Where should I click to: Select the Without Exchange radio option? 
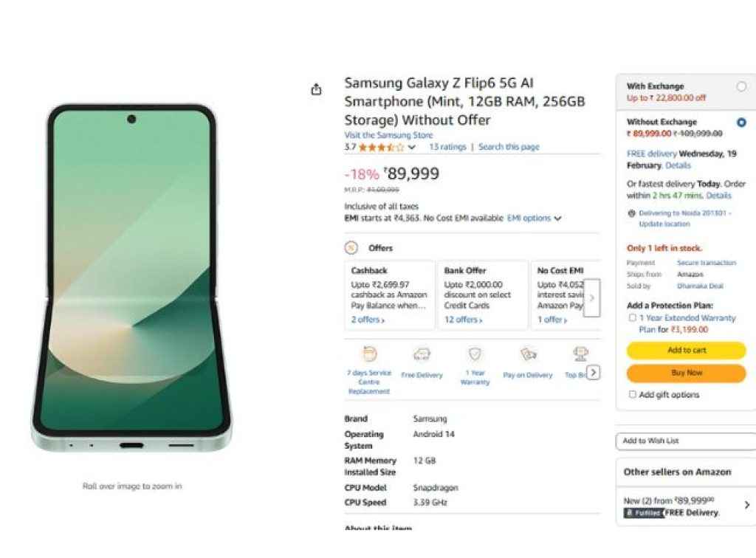[x=741, y=123]
